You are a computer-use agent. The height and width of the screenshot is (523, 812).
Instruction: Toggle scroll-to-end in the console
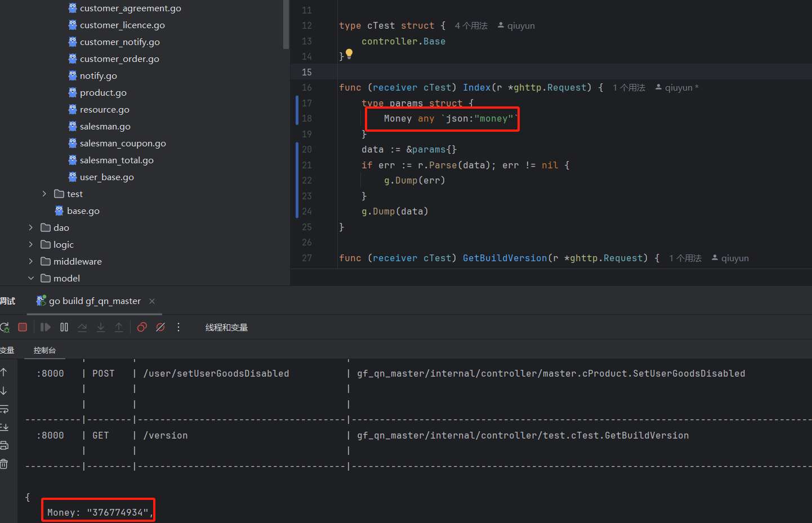4,427
